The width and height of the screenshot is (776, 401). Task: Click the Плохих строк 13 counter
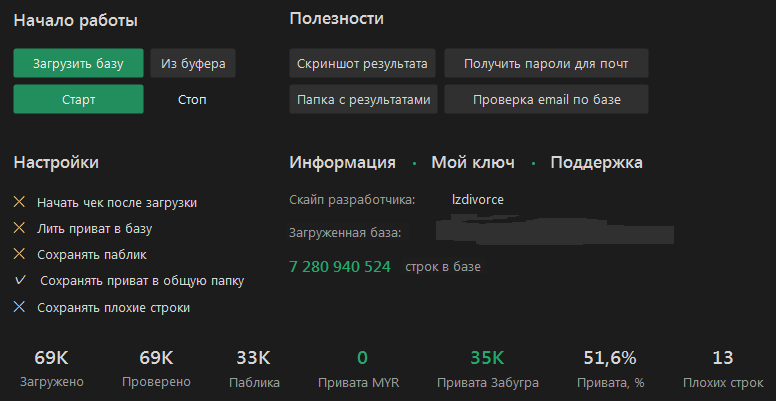point(723,369)
